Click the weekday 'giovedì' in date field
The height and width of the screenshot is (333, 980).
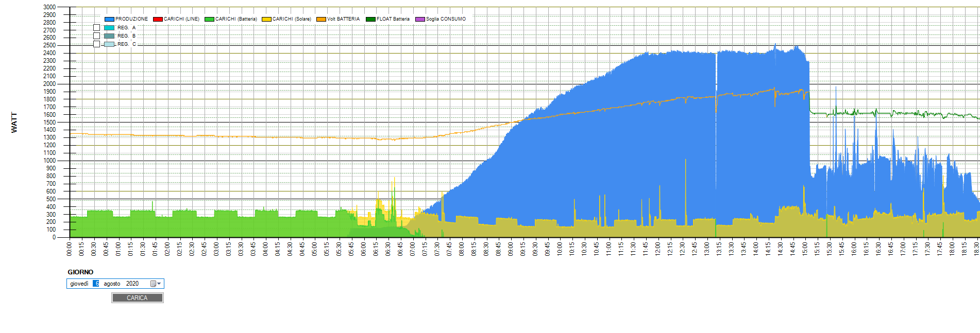79,284
